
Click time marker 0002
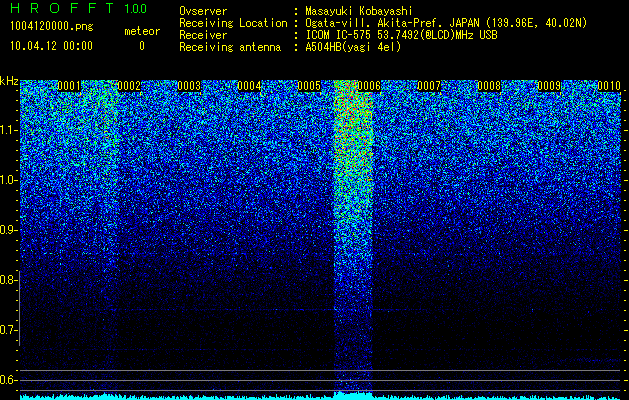pyautogui.click(x=129, y=86)
